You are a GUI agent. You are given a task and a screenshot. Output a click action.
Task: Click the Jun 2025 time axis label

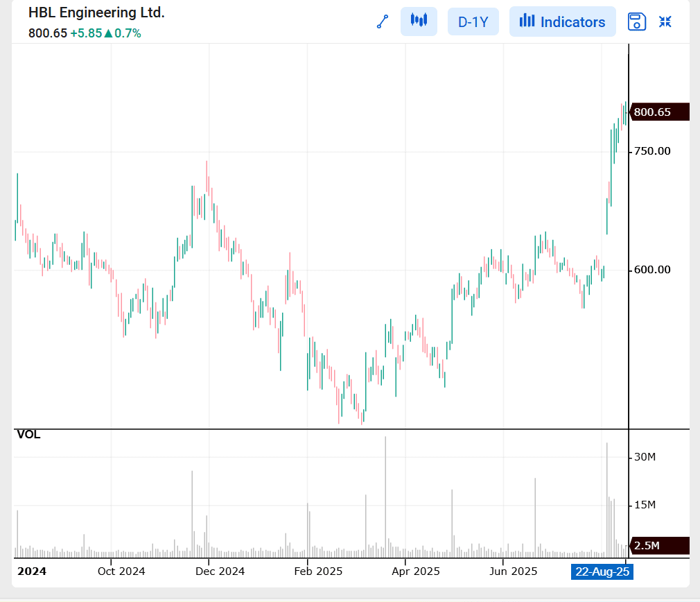(x=514, y=571)
